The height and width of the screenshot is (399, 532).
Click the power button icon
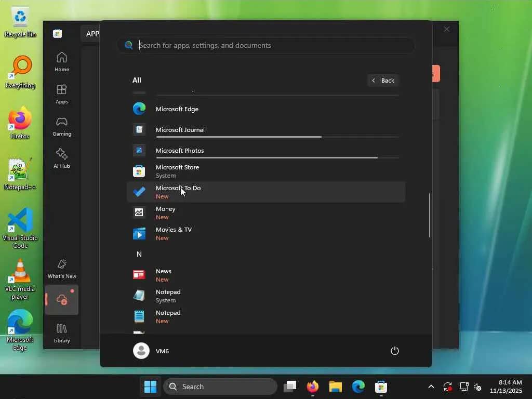pyautogui.click(x=395, y=351)
